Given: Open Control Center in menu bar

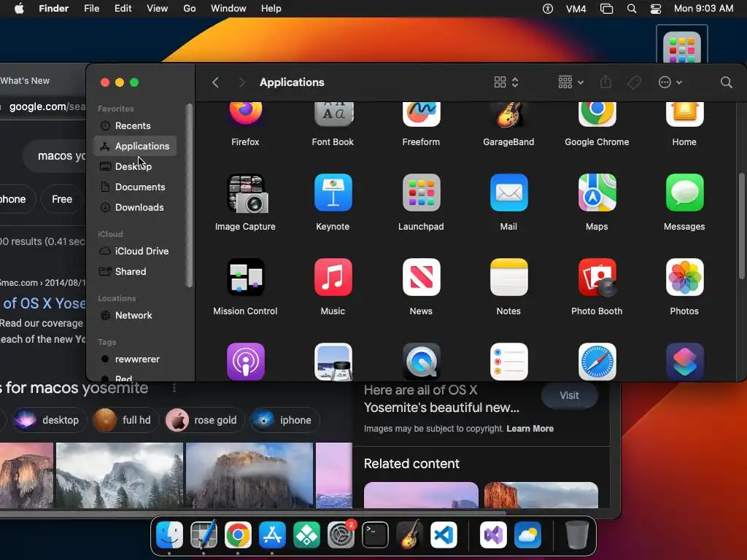Looking at the screenshot, I should pyautogui.click(x=656, y=9).
